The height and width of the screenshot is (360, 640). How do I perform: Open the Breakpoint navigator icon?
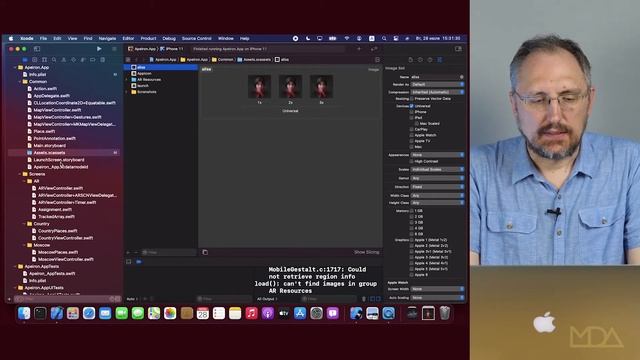point(93,60)
